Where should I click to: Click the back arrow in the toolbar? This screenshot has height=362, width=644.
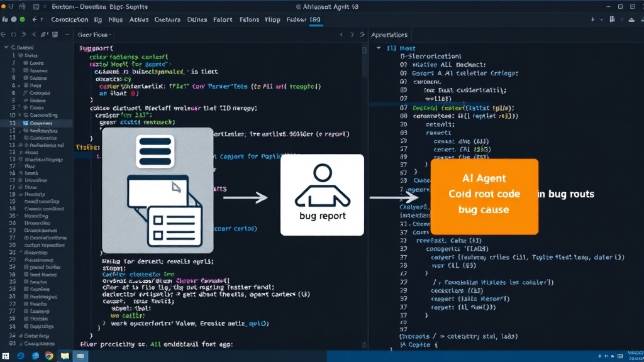pyautogui.click(x=35, y=19)
